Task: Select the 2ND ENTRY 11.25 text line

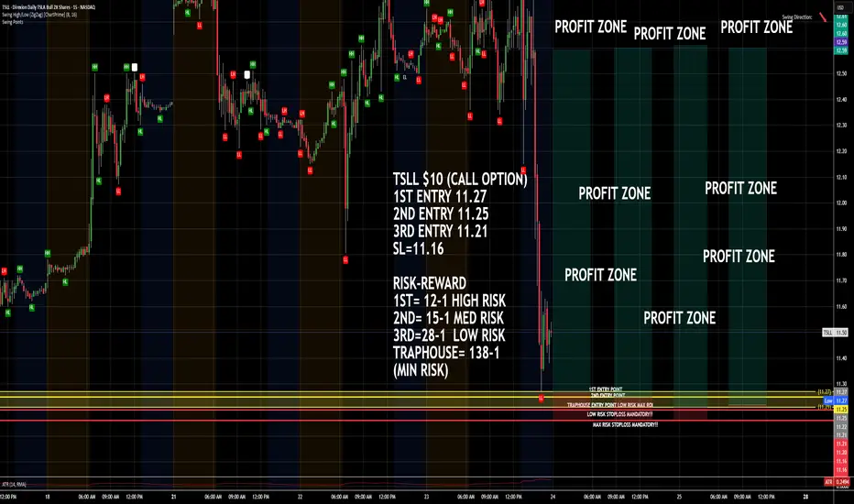Action: (441, 214)
